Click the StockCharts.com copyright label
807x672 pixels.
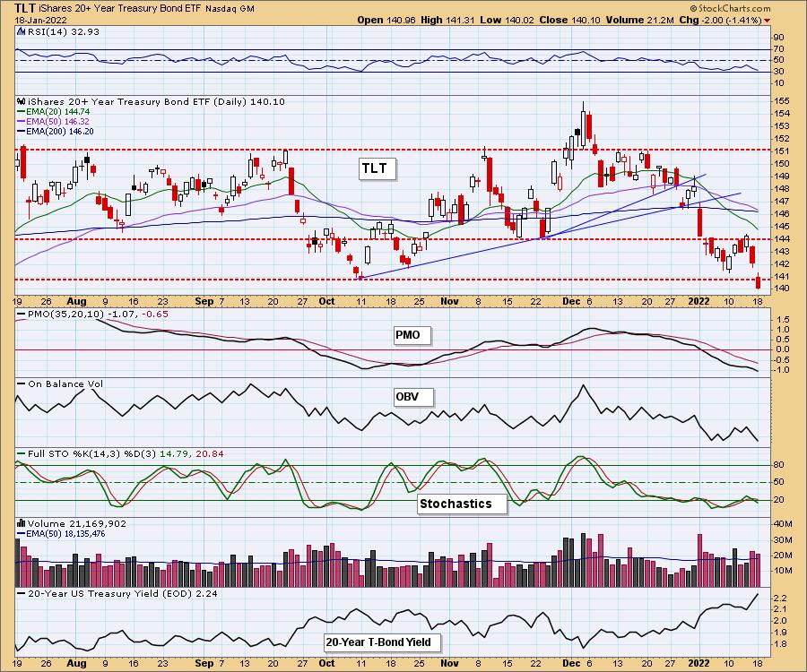[x=730, y=8]
